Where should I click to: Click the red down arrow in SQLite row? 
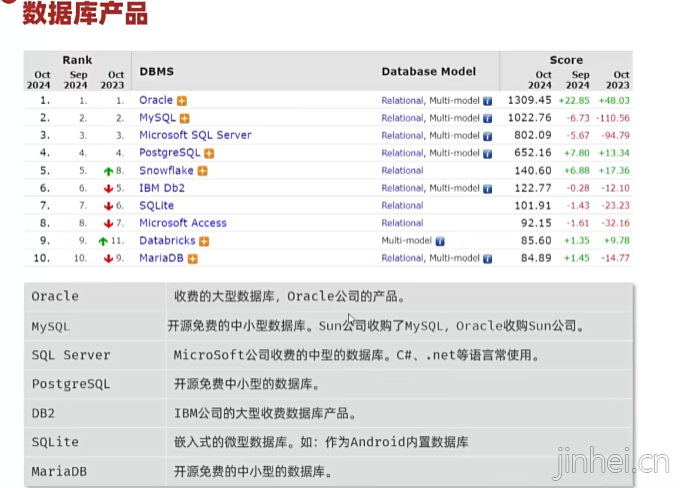click(x=108, y=206)
